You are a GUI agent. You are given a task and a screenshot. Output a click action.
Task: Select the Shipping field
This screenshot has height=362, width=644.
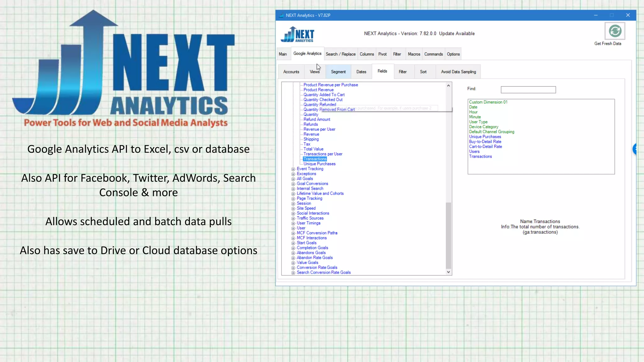(x=311, y=139)
